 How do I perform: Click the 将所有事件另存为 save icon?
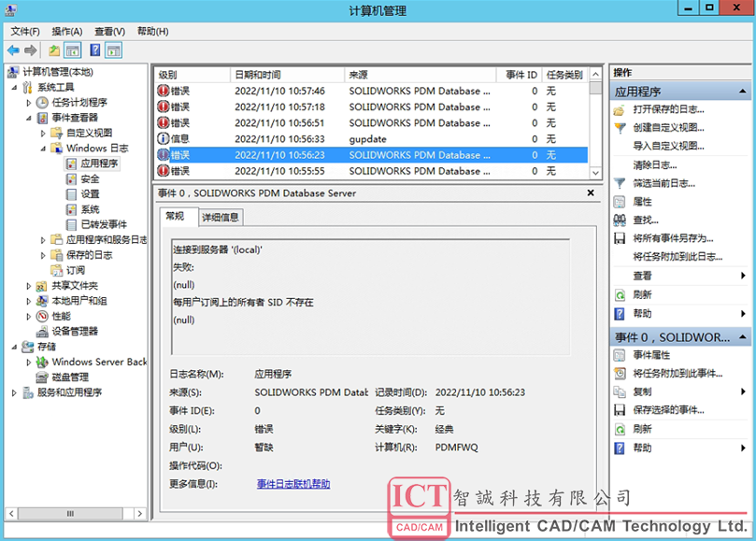[620, 238]
